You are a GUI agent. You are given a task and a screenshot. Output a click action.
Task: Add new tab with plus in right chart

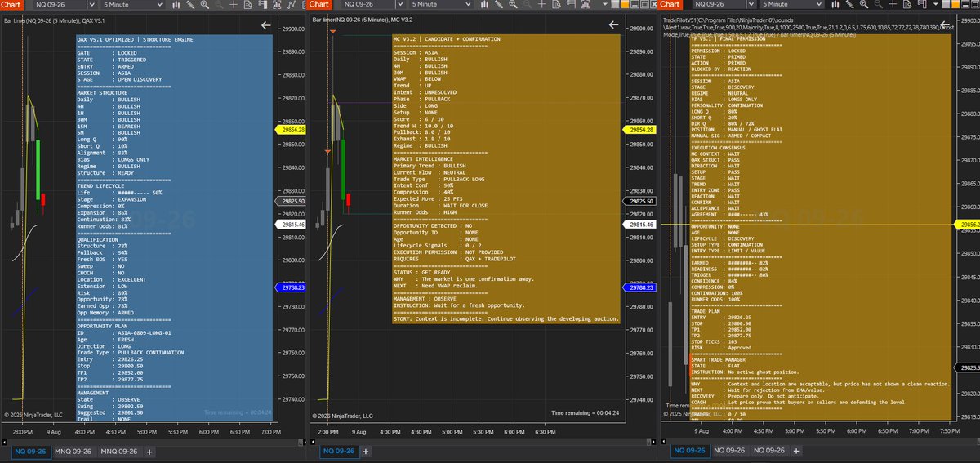795,451
